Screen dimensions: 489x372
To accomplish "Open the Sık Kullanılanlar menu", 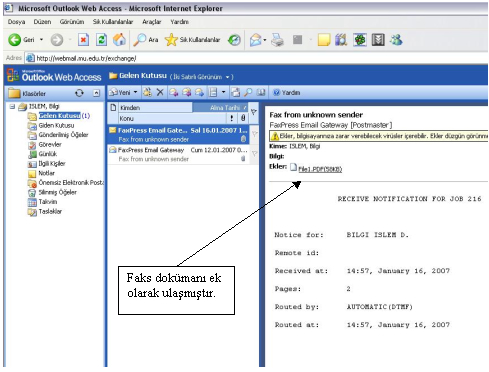I will [x=113, y=22].
